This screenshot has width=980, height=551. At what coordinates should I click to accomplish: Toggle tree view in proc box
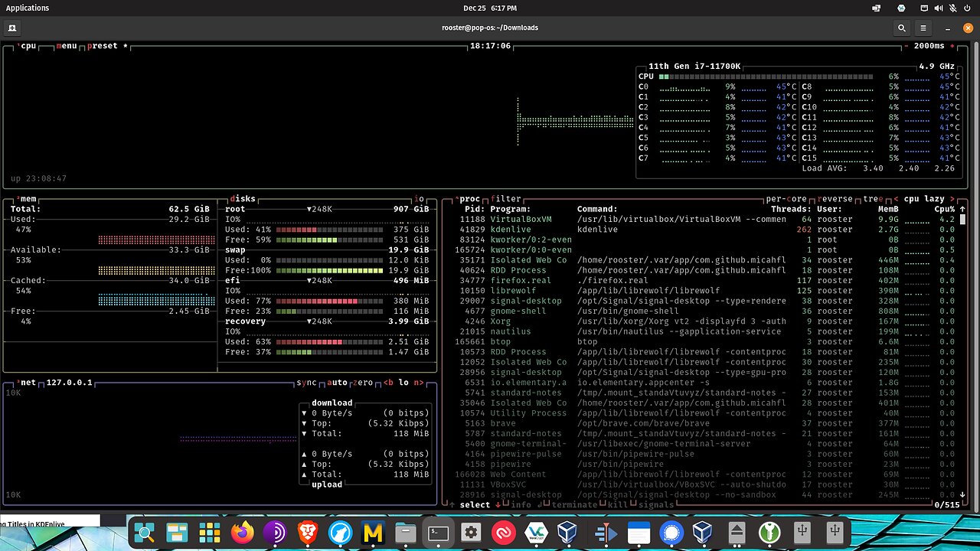click(872, 199)
